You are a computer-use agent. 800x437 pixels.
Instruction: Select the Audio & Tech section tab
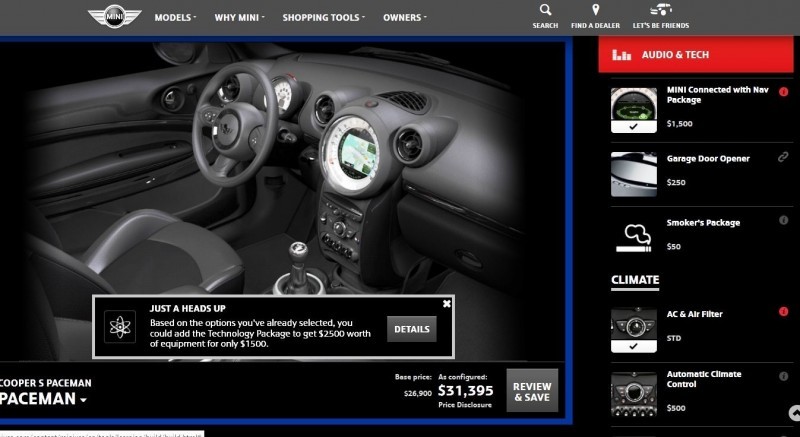point(695,55)
